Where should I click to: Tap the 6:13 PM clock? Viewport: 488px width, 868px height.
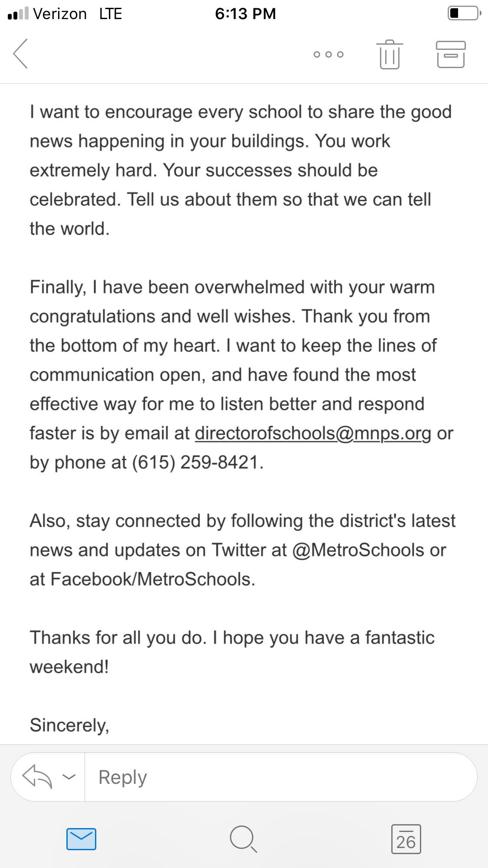click(x=245, y=14)
